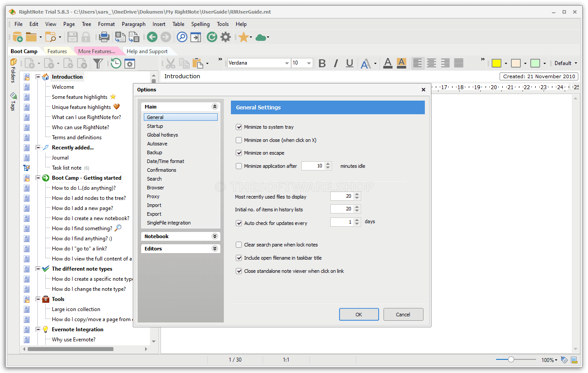The width and height of the screenshot is (588, 373).
Task: Click the green Cloud sync icon
Action: [261, 37]
